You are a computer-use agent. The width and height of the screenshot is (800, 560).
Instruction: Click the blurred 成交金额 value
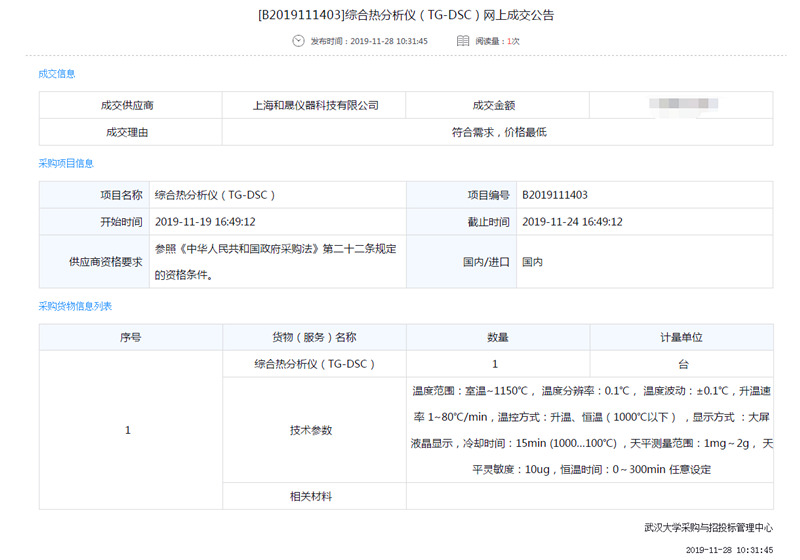pos(680,105)
